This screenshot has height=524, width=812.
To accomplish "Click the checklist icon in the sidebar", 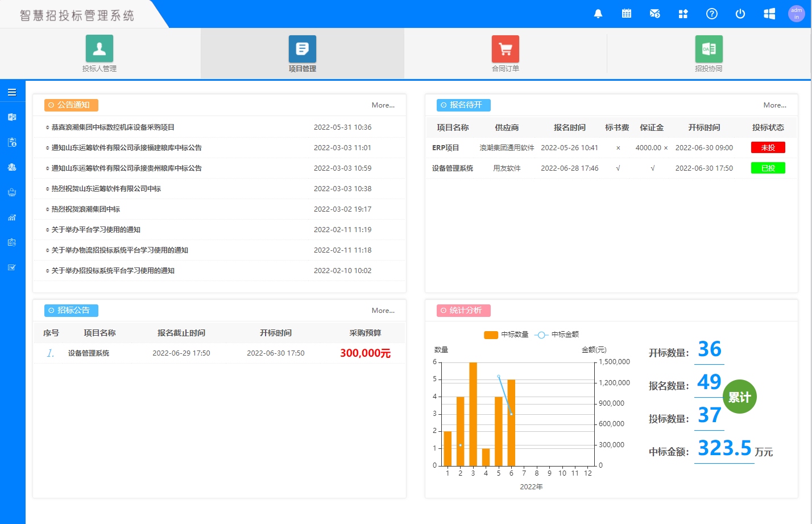I will coord(12,267).
